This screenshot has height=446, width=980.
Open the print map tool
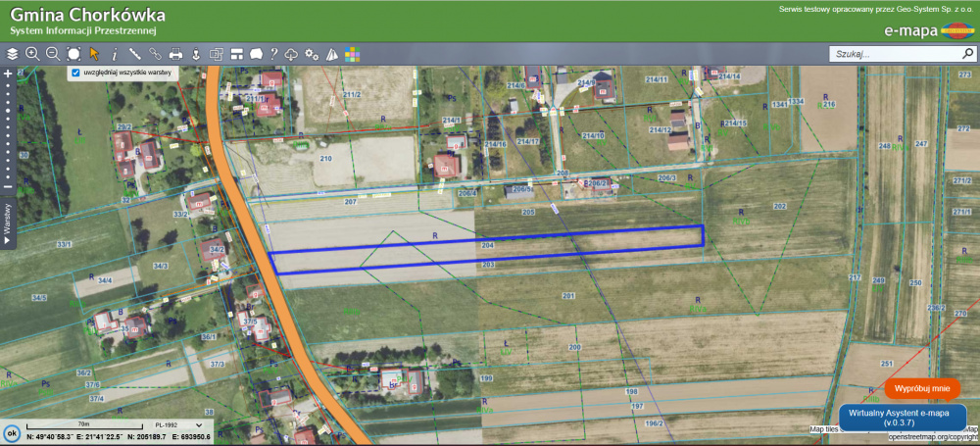click(175, 54)
